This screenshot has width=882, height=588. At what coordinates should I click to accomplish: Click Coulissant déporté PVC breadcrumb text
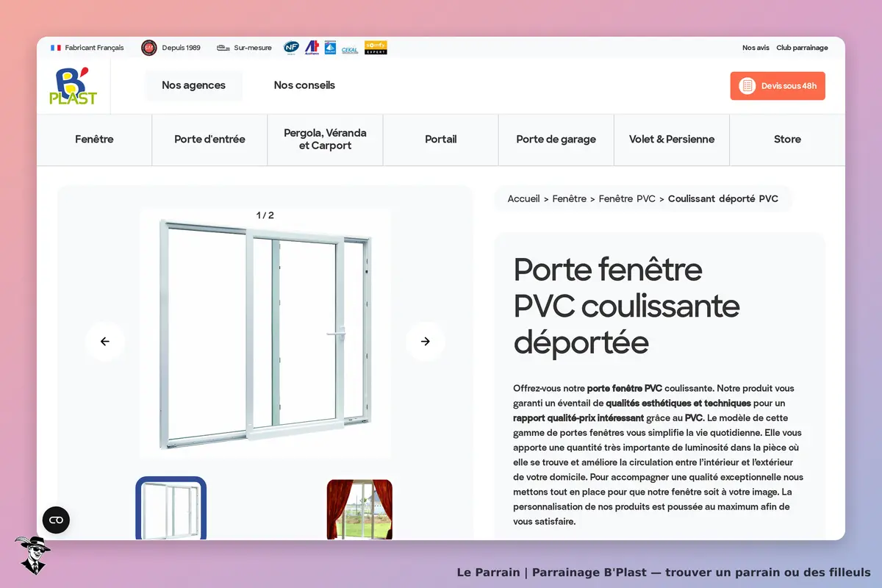click(x=723, y=199)
